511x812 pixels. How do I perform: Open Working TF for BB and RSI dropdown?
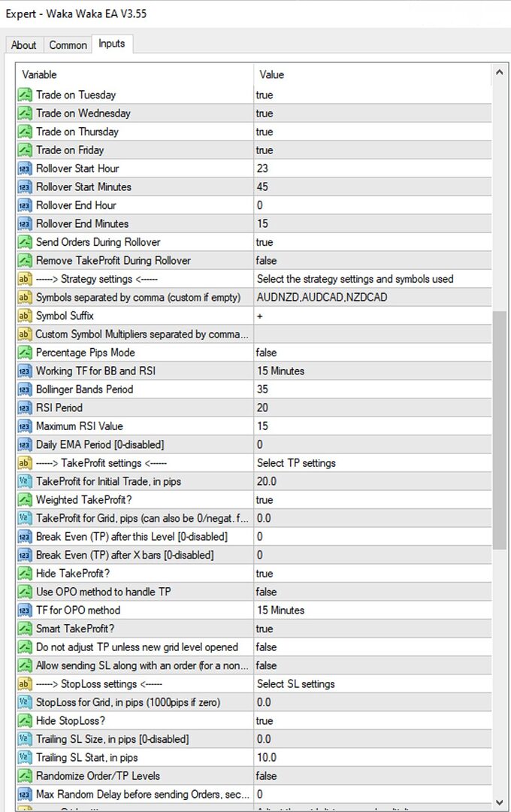point(372,371)
